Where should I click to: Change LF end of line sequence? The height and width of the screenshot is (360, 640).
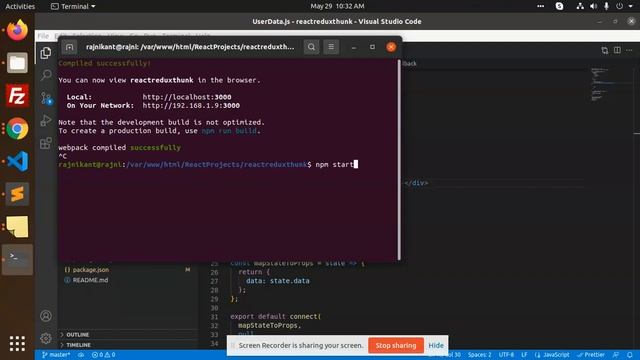524,355
